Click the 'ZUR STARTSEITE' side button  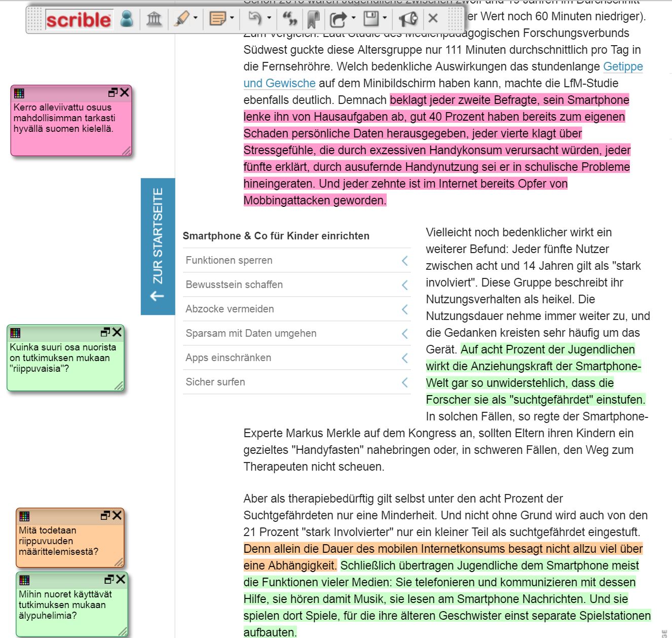pos(158,246)
